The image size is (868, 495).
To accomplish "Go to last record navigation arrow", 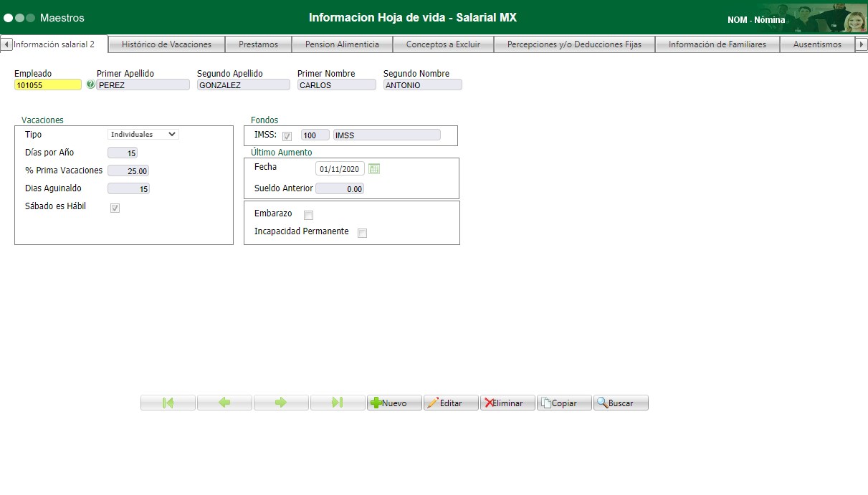I will 338,403.
